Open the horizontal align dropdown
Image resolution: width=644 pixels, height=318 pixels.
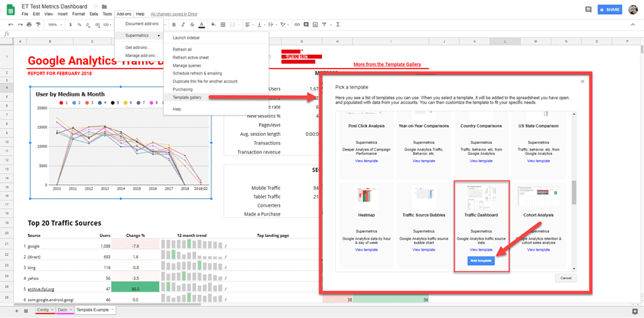250,25
